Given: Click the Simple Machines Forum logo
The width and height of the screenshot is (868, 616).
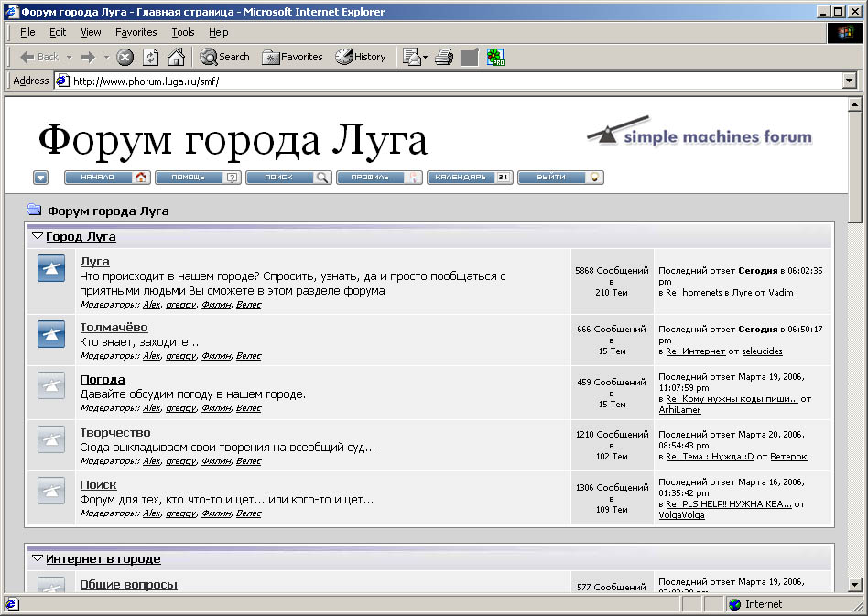Looking at the screenshot, I should 700,134.
